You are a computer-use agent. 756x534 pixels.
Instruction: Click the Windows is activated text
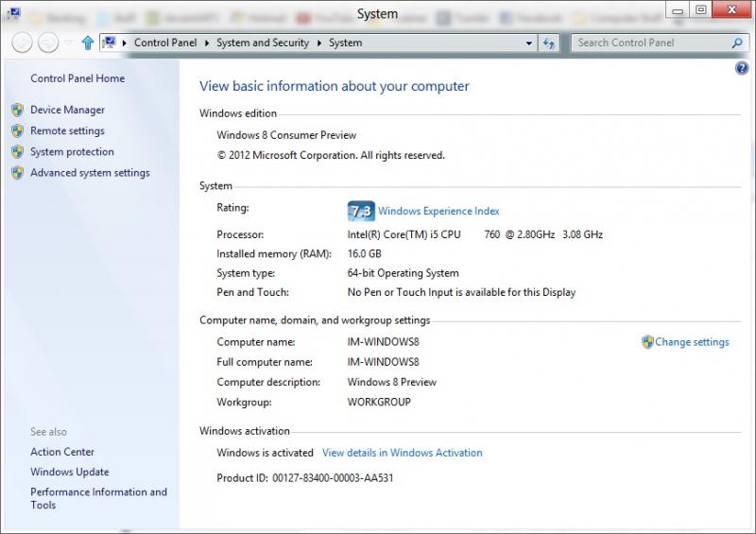pyautogui.click(x=265, y=453)
